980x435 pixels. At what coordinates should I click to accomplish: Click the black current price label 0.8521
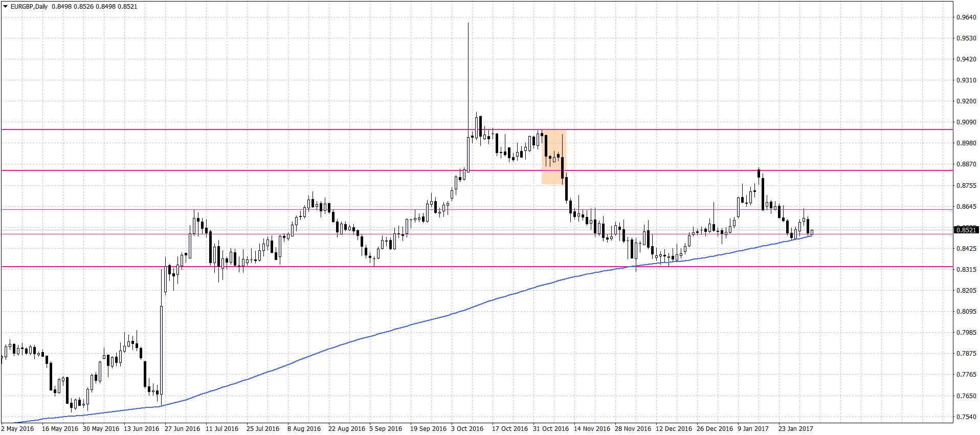(966, 230)
